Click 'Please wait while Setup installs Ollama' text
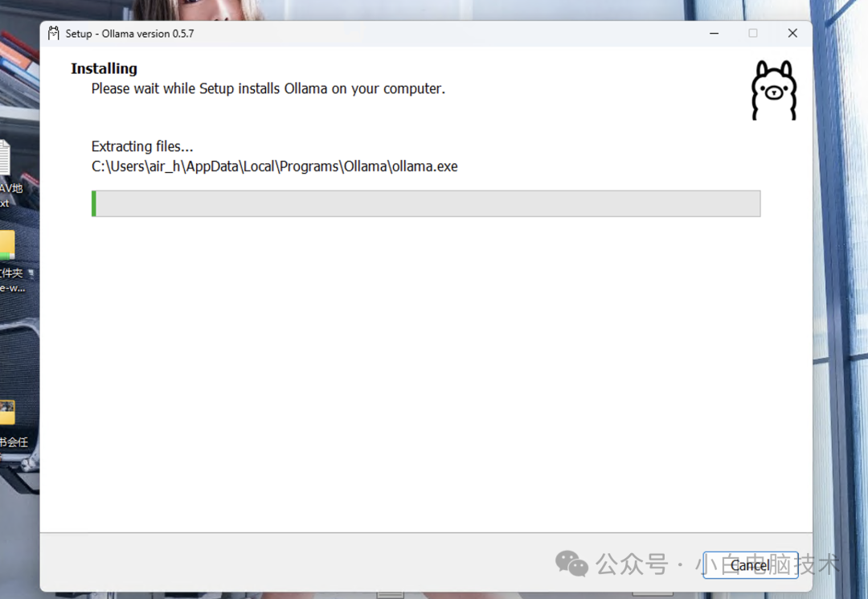Image resolution: width=868 pixels, height=599 pixels. 268,88
